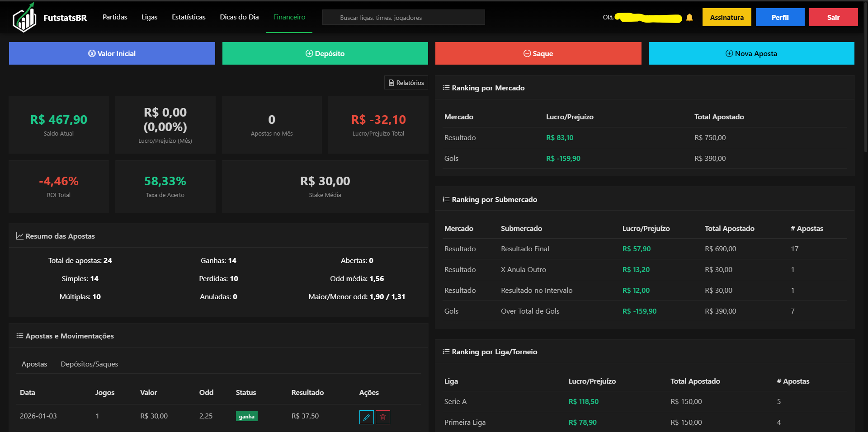Click the 2,25 odd cell in the bets table
This screenshot has height=432, width=868.
coord(206,416)
